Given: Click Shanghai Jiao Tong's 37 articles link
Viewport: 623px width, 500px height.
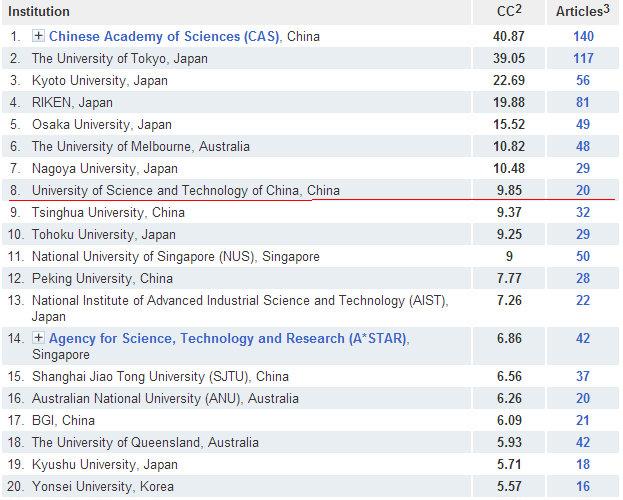Looking at the screenshot, I should 582,376.
